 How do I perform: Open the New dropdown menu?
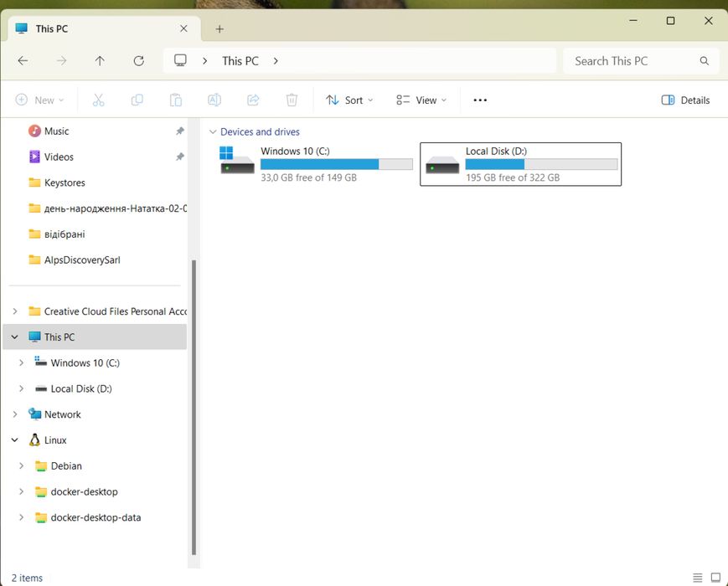pyautogui.click(x=40, y=100)
